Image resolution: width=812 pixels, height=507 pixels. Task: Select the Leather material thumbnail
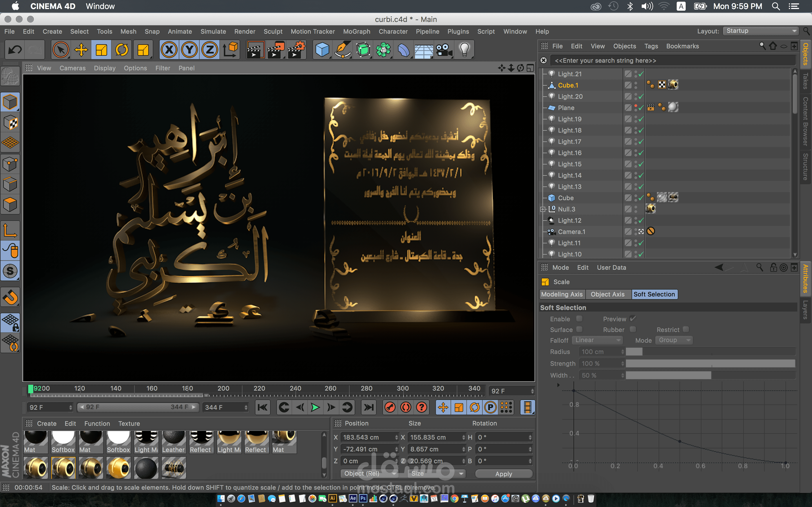click(x=173, y=441)
